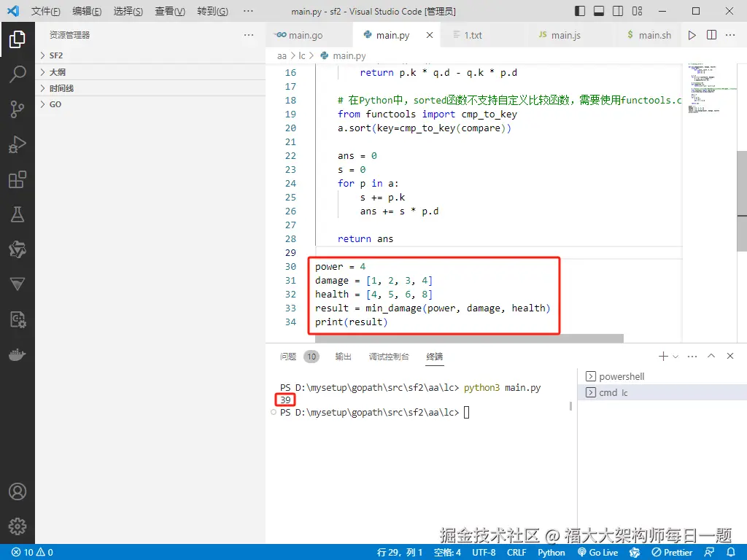This screenshot has height=560, width=747.
Task: Open notifications bell in status bar
Action: pos(731,553)
